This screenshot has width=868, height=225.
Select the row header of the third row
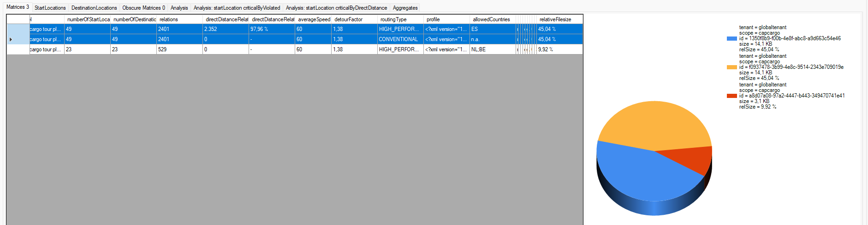tap(18, 49)
